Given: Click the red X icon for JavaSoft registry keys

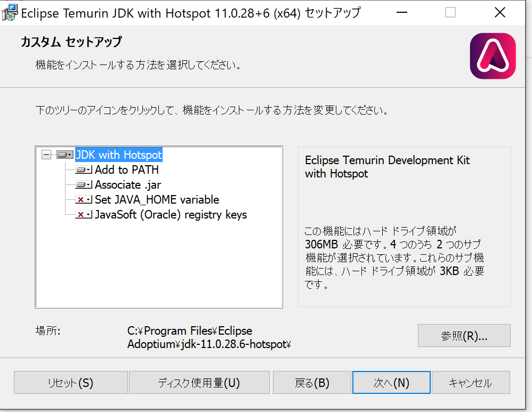Looking at the screenshot, I should tap(84, 214).
